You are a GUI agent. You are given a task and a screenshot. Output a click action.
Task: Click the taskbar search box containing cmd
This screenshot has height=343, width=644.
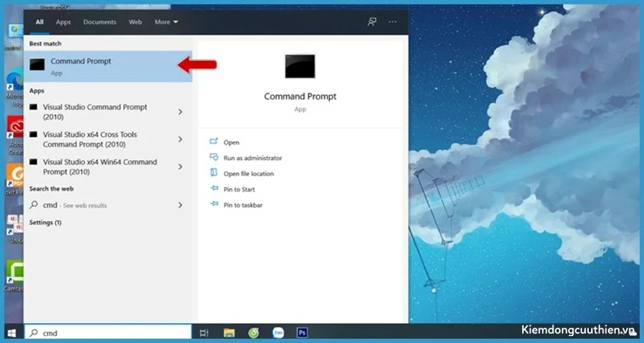pyautogui.click(x=108, y=333)
